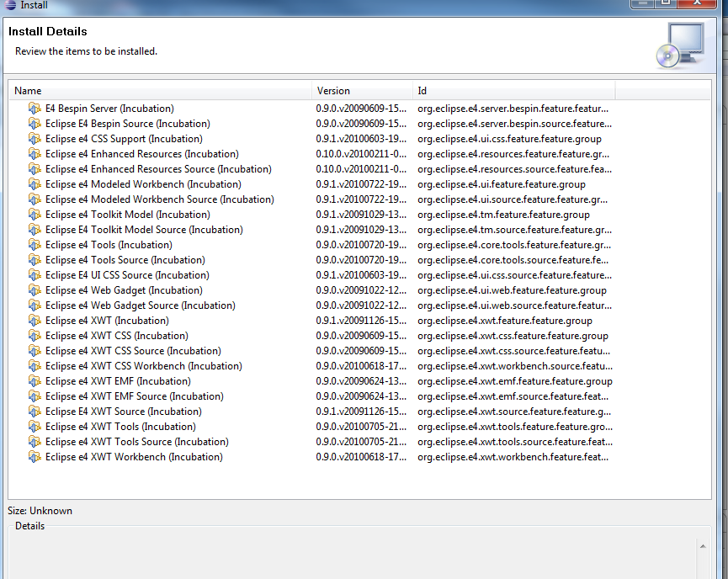This screenshot has height=579, width=728.
Task: Click icon for Eclipse e4 XWT Tools (Incubation)
Action: click(x=35, y=427)
